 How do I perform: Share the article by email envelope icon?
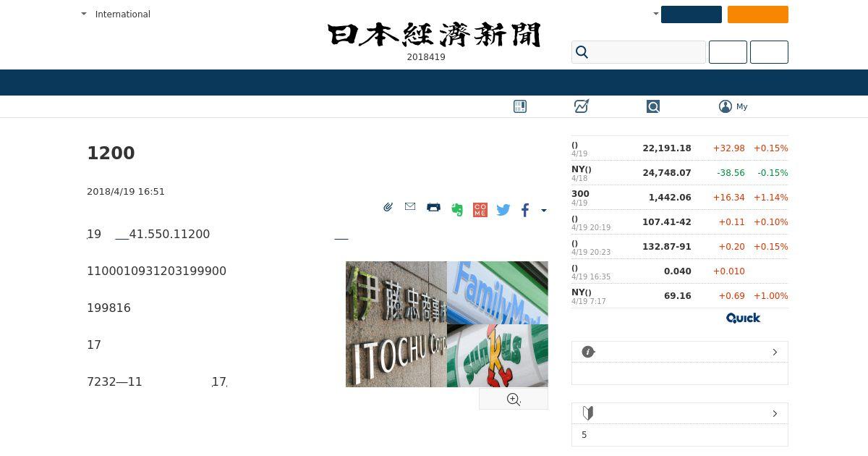[x=410, y=207]
